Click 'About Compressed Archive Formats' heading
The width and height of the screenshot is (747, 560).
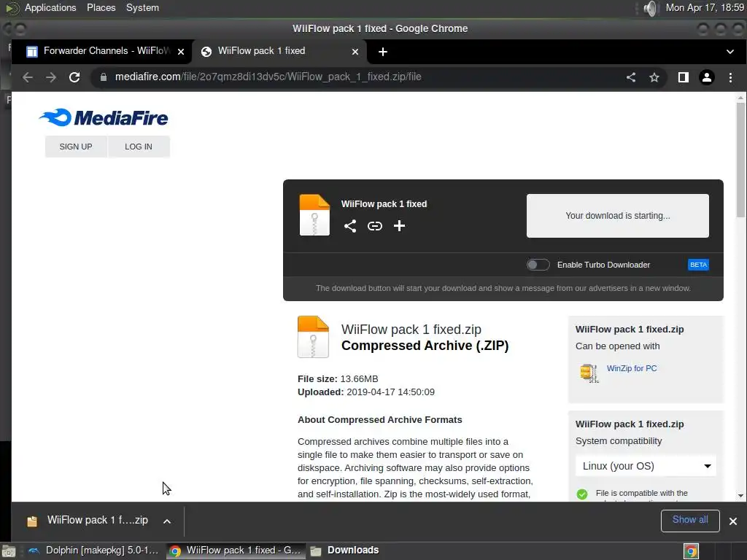(379, 420)
